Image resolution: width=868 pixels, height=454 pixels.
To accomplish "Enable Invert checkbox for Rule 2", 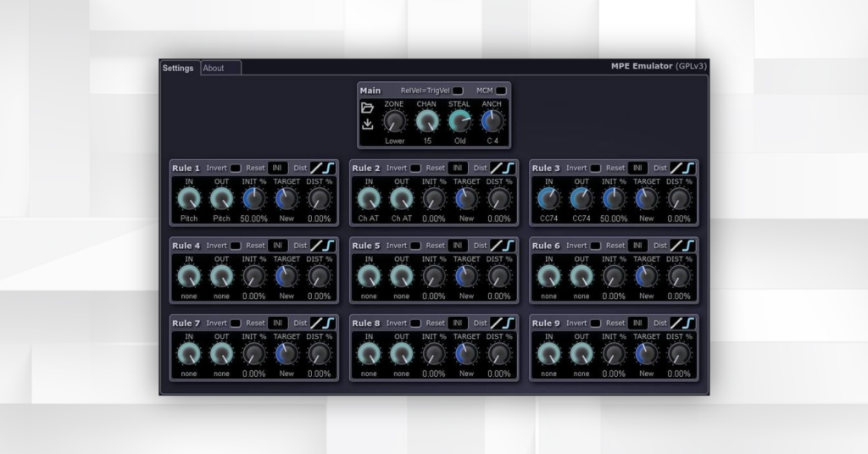I will (415, 168).
